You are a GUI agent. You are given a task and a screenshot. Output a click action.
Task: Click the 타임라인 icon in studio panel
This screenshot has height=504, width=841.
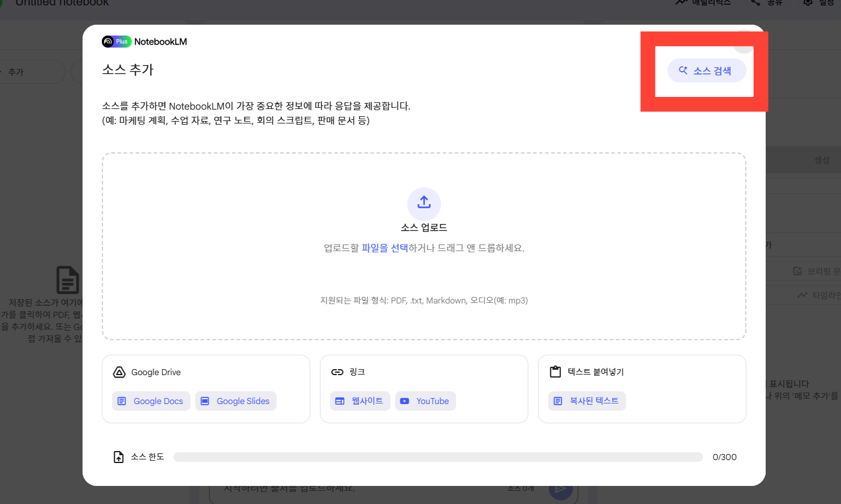[802, 295]
